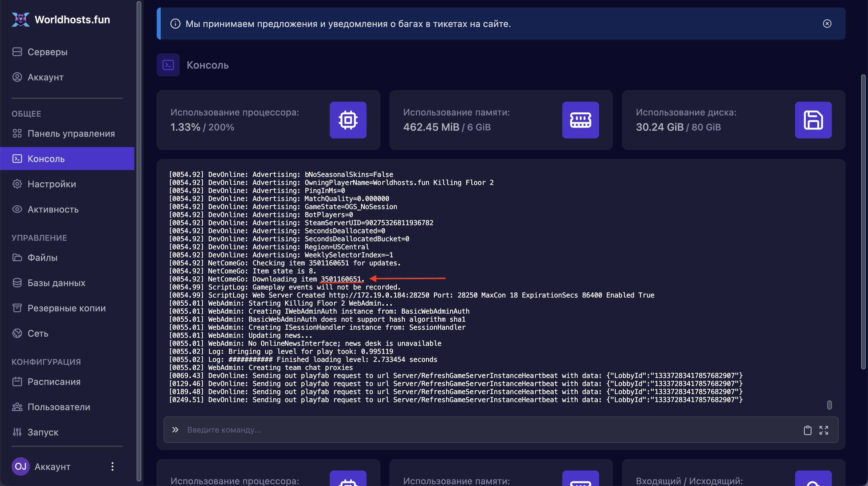
Task: Dismiss the bug report info banner
Action: click(x=827, y=24)
